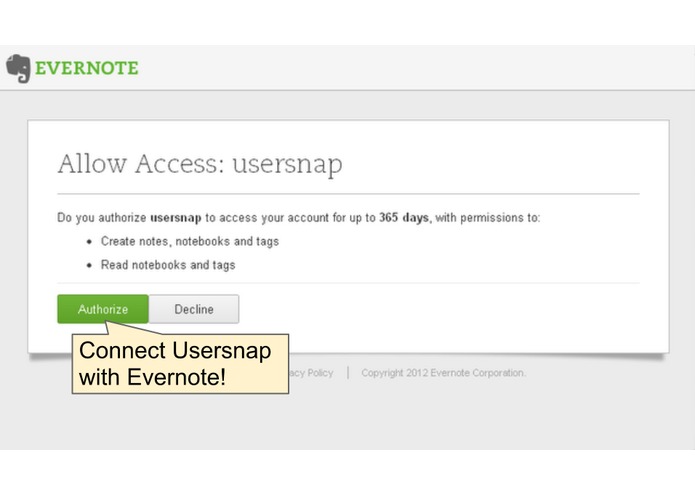The image size is (695, 494).
Task: Click the bold '365 days' text
Action: (x=404, y=218)
